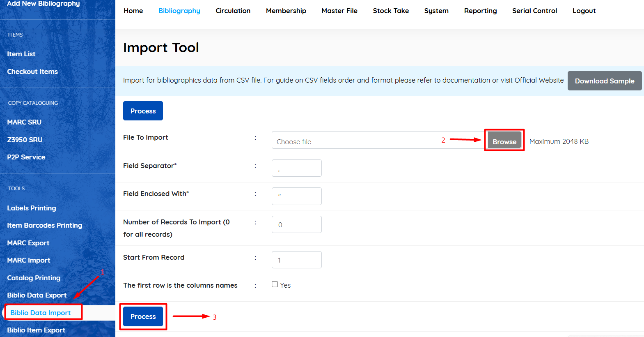Open MARC Export from the sidebar

click(x=28, y=243)
